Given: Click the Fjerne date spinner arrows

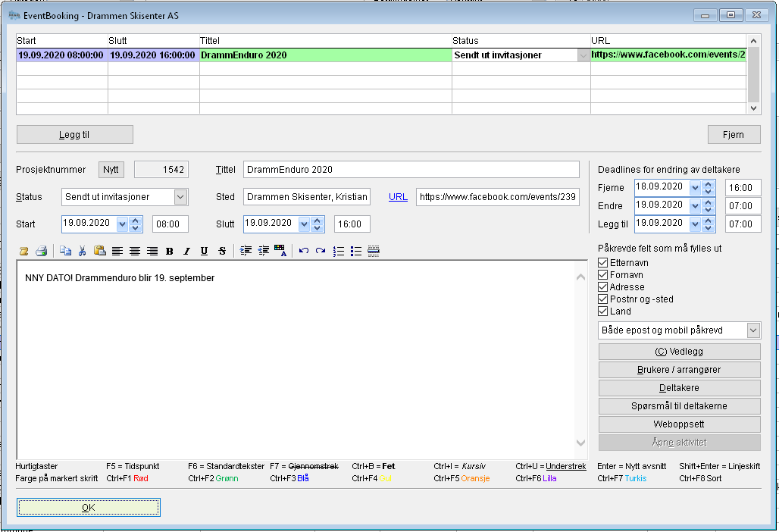Looking at the screenshot, I should coord(709,188).
